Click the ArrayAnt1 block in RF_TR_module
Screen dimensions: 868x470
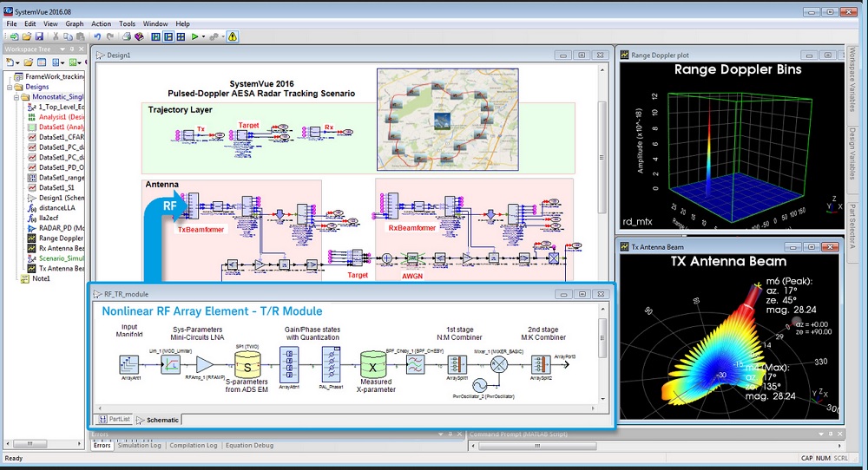129,364
